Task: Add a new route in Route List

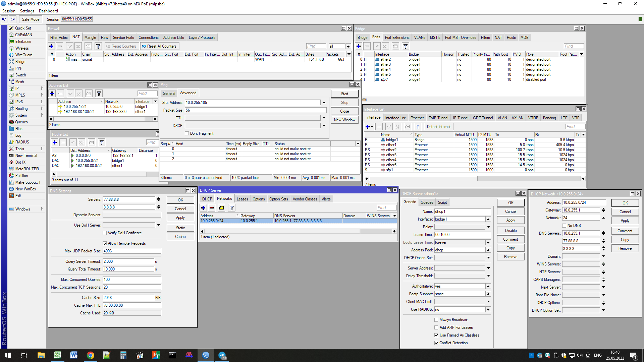Action: [55, 142]
